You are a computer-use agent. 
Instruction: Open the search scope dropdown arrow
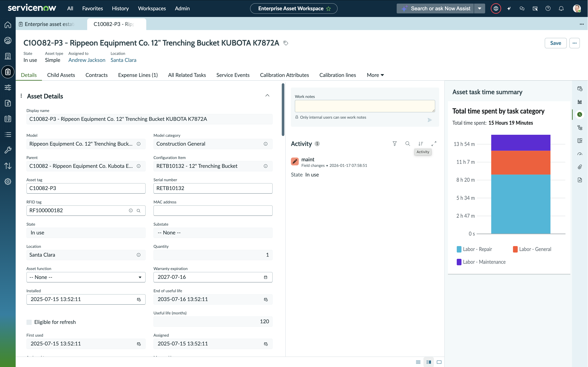[x=479, y=8]
